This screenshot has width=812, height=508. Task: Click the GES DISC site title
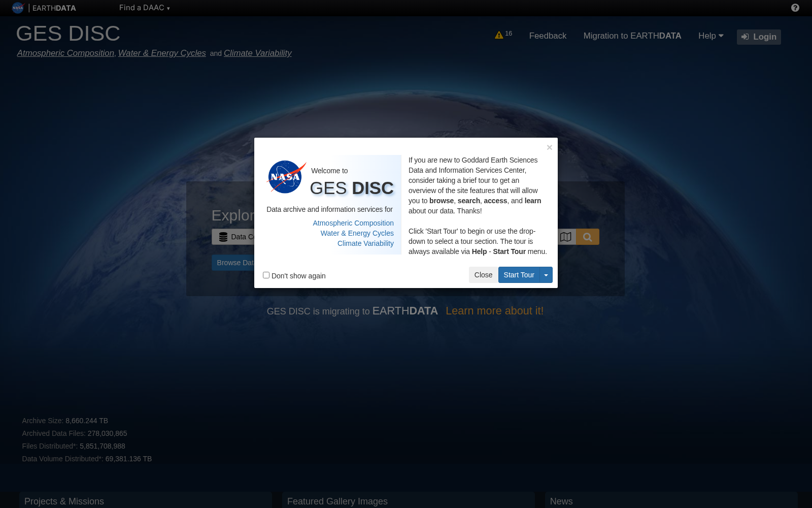[x=68, y=34]
